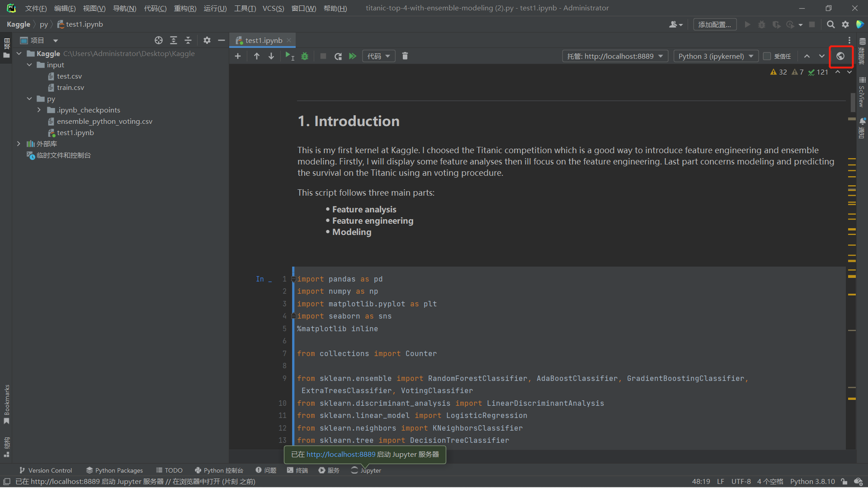Screen dimensions: 868x488
Task: Click the warnings count 32 indicator
Action: click(x=778, y=72)
